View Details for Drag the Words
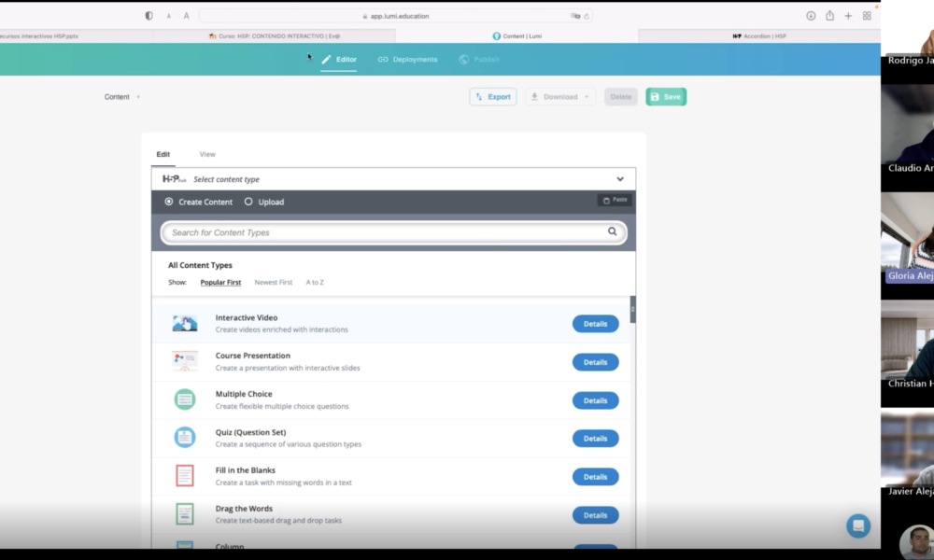Screen dimensions: 934x560 596,515
